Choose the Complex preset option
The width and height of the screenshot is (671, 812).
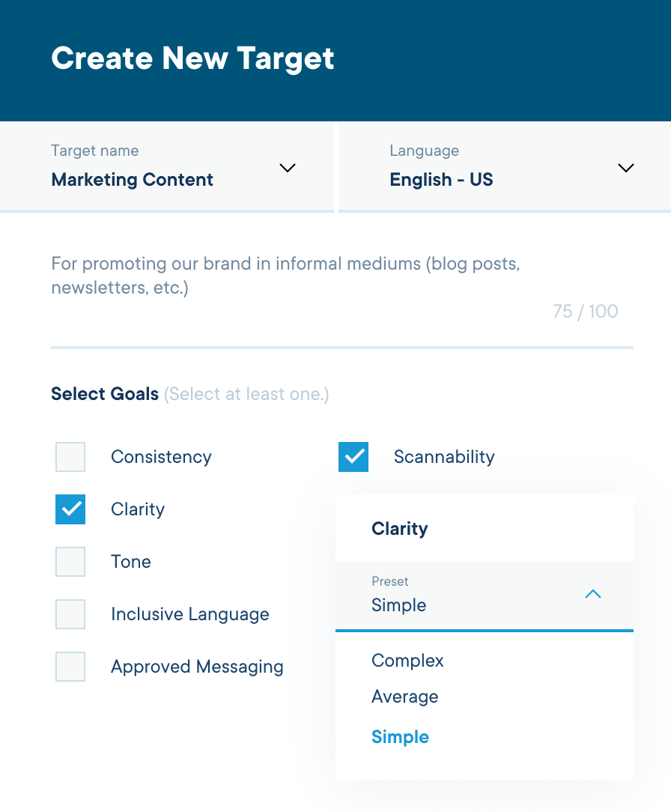coord(407,661)
